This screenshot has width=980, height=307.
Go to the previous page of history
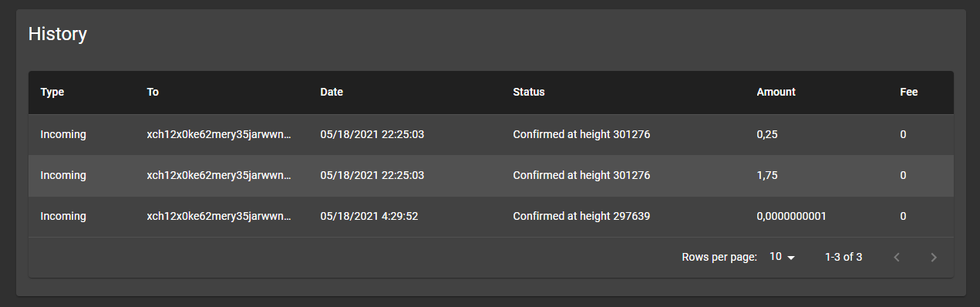click(896, 257)
